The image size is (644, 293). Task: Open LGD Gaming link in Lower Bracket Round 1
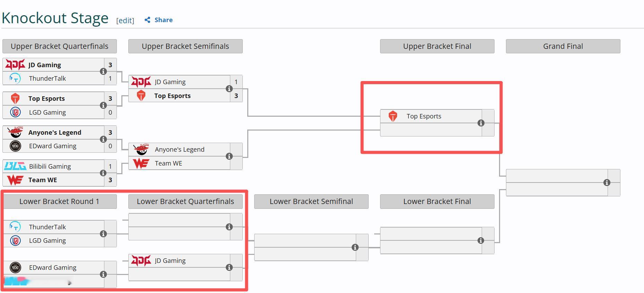pyautogui.click(x=48, y=240)
